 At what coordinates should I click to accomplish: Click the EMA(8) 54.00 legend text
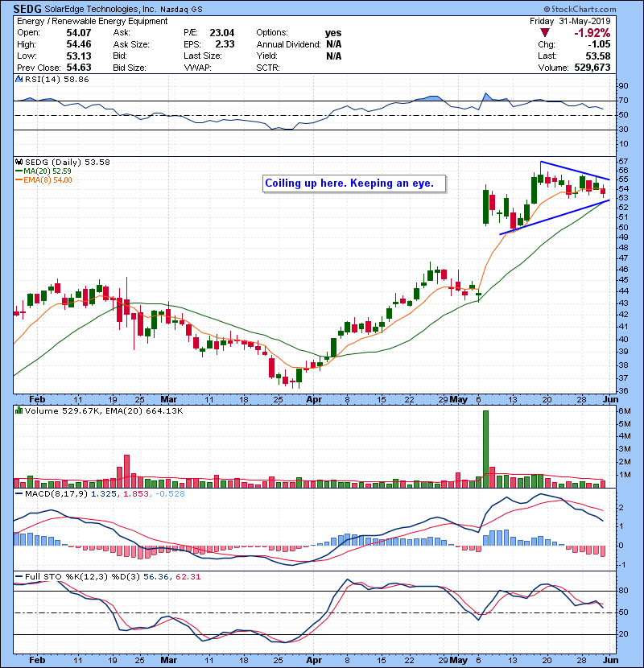47,180
